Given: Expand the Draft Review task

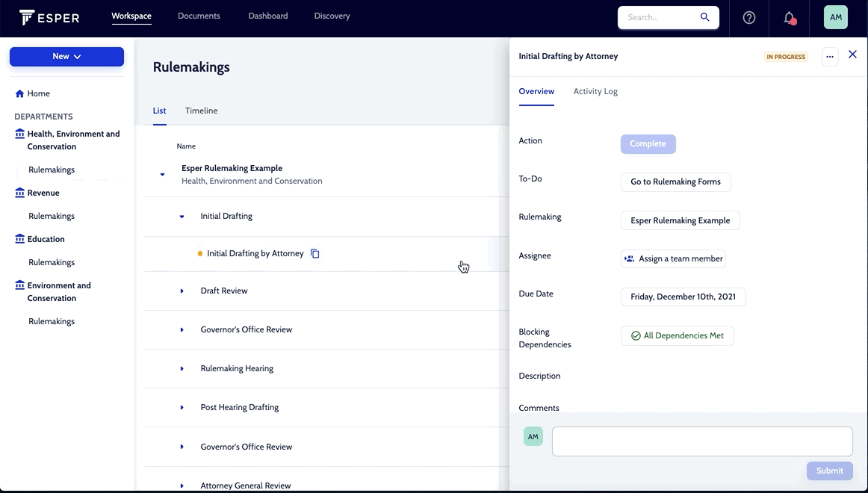Looking at the screenshot, I should click(182, 291).
